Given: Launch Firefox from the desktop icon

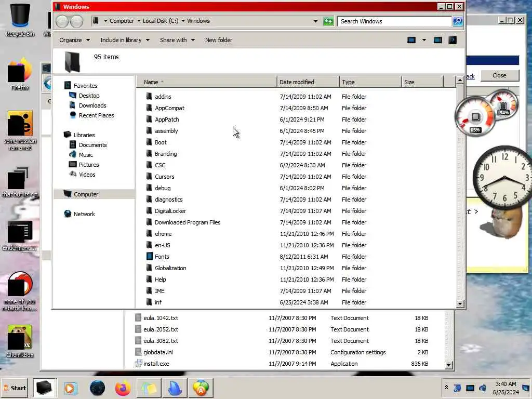Looking at the screenshot, I should (x=20, y=74).
